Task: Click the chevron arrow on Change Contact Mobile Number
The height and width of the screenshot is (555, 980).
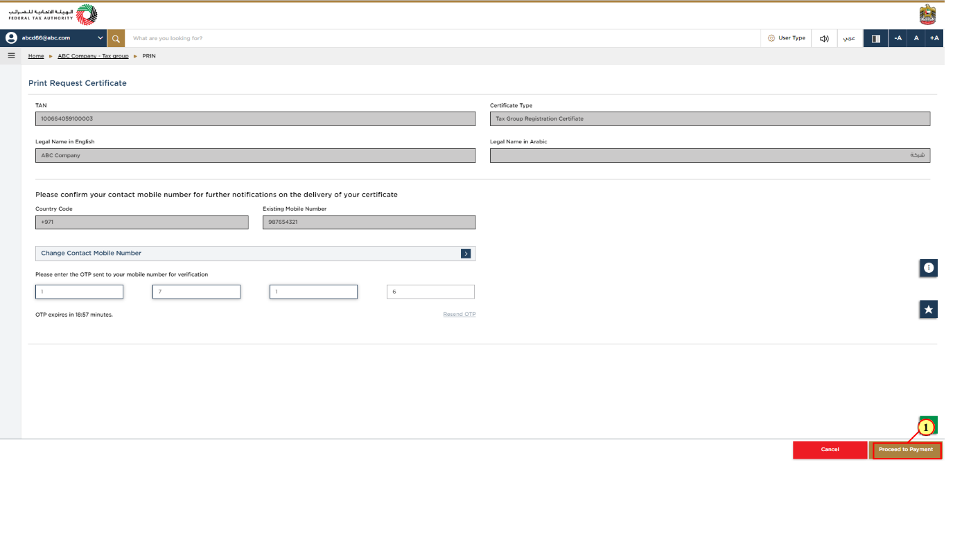Action: (466, 254)
